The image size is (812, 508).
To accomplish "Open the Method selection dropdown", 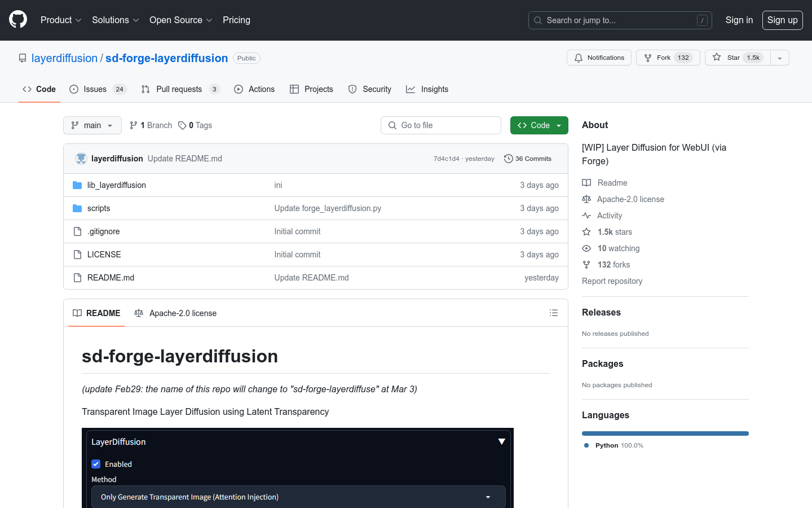I will click(x=298, y=497).
